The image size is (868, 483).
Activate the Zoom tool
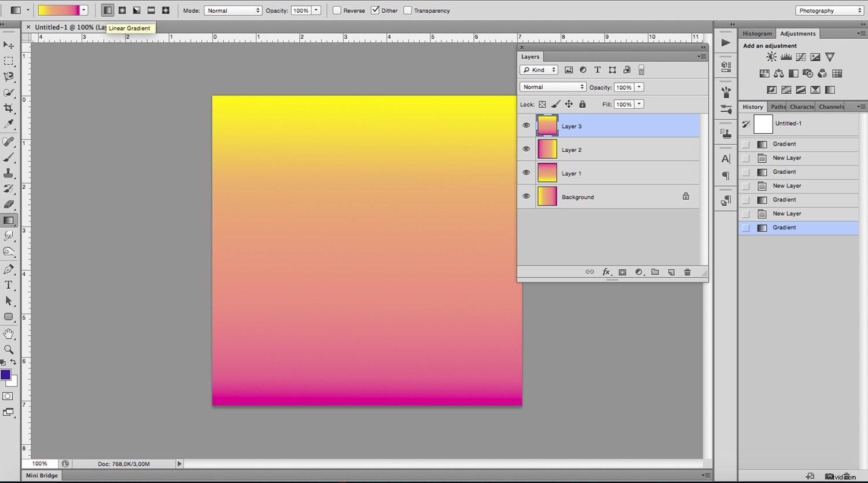tap(9, 349)
